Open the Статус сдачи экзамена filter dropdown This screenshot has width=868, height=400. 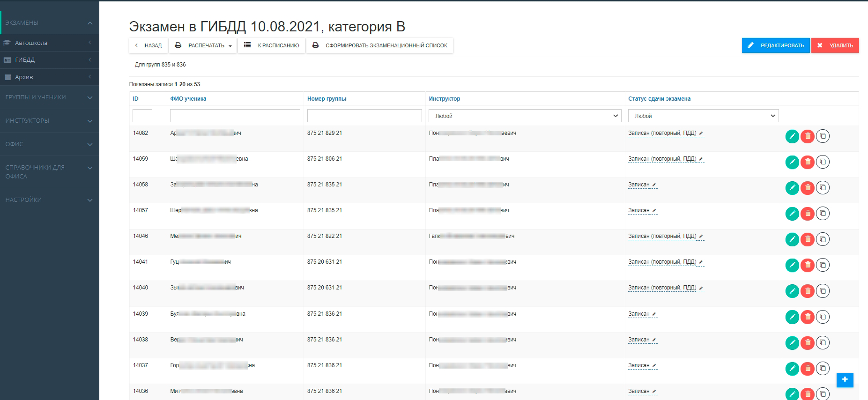click(x=703, y=116)
